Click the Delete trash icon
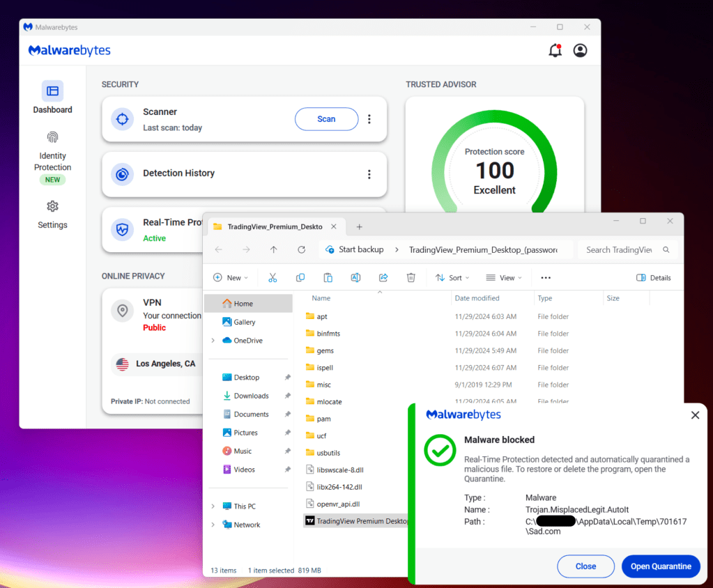This screenshot has width=713, height=588. (411, 278)
